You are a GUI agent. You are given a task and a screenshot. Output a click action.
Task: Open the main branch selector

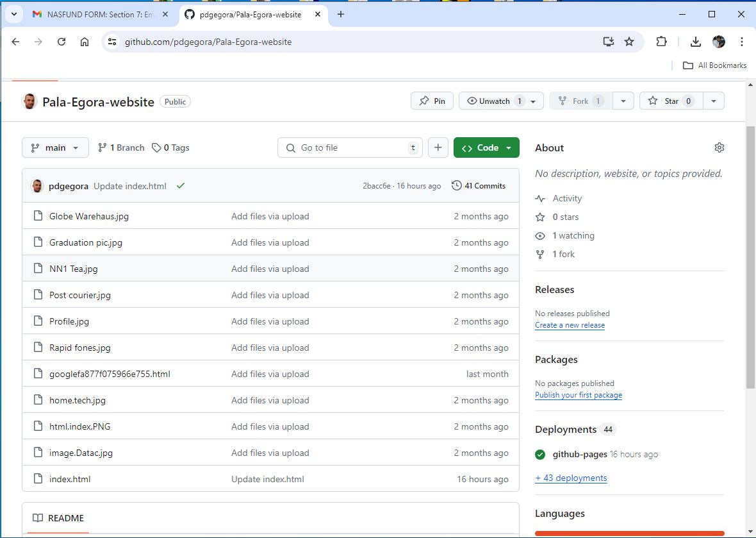tap(56, 147)
